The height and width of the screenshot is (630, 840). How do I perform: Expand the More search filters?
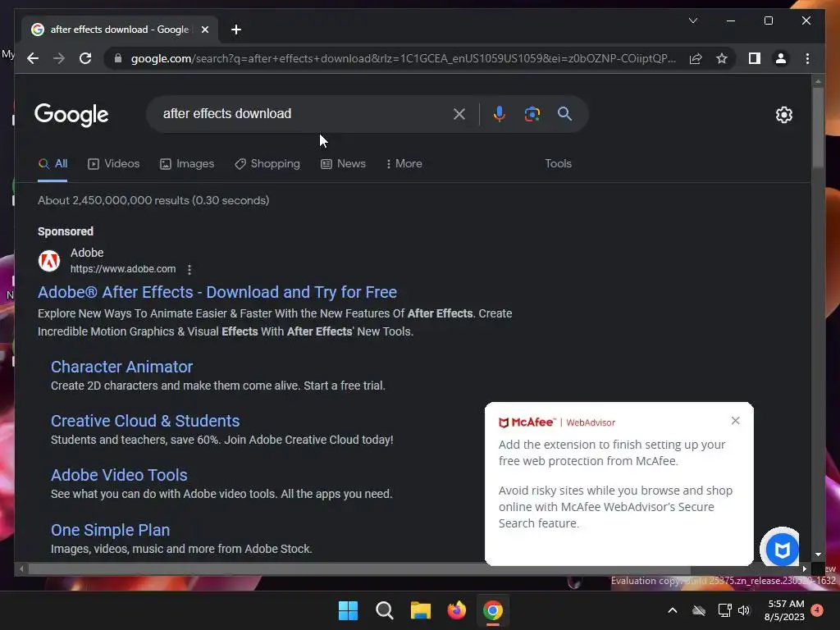click(x=404, y=164)
